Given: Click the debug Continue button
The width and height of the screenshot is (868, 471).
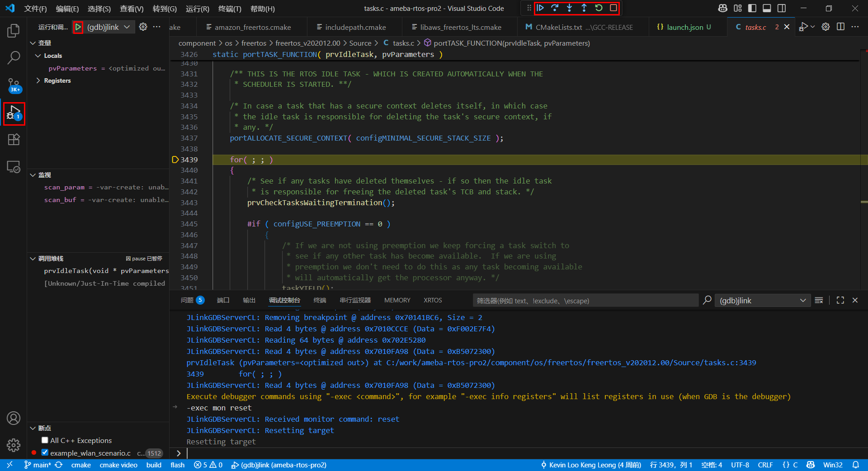Looking at the screenshot, I should (x=540, y=8).
